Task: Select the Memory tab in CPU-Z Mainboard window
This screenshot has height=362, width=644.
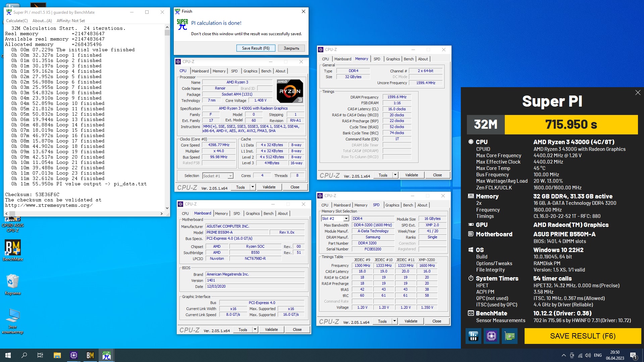Action: 221,214
